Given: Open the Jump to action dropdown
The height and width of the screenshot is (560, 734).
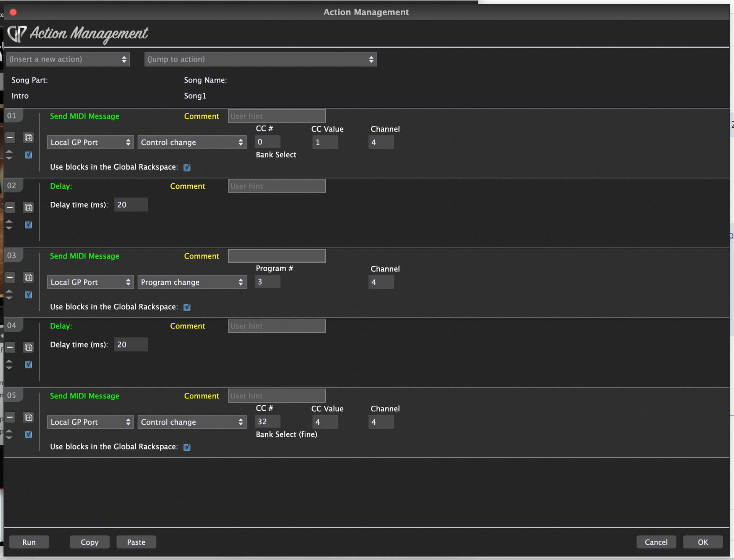Looking at the screenshot, I should (260, 59).
